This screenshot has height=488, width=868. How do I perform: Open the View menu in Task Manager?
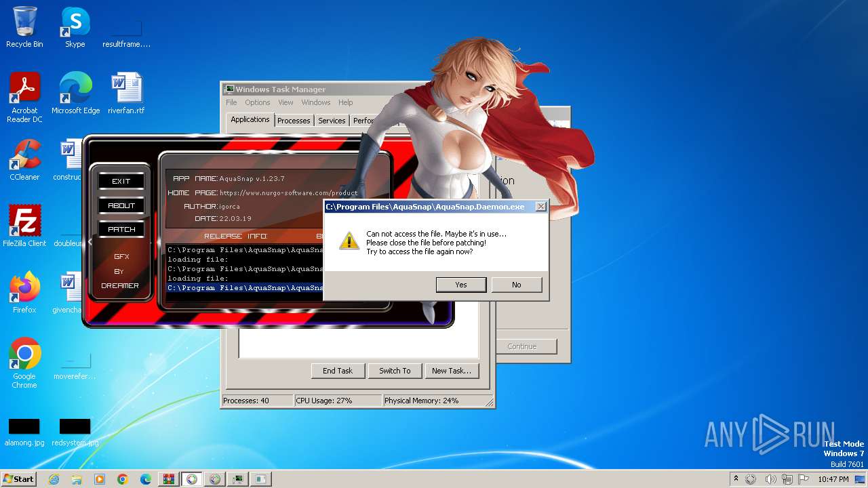click(285, 102)
